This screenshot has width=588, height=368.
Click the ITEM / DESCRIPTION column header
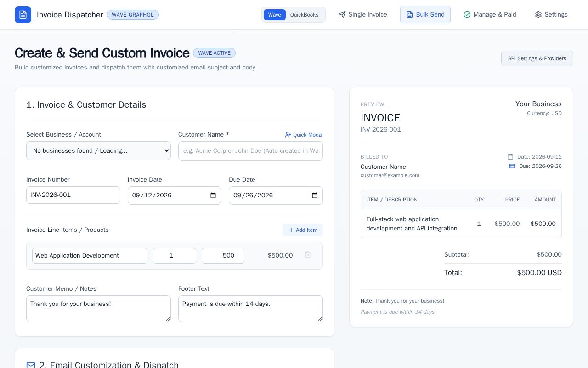[392, 200]
